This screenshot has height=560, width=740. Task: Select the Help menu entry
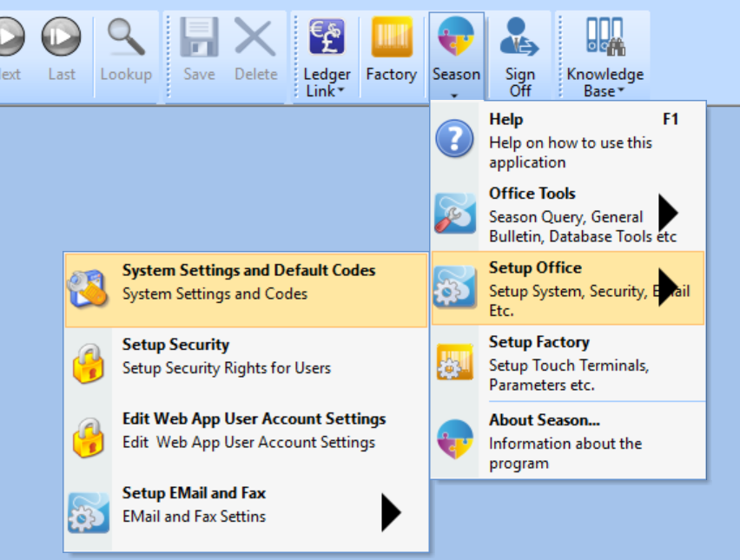tap(568, 140)
